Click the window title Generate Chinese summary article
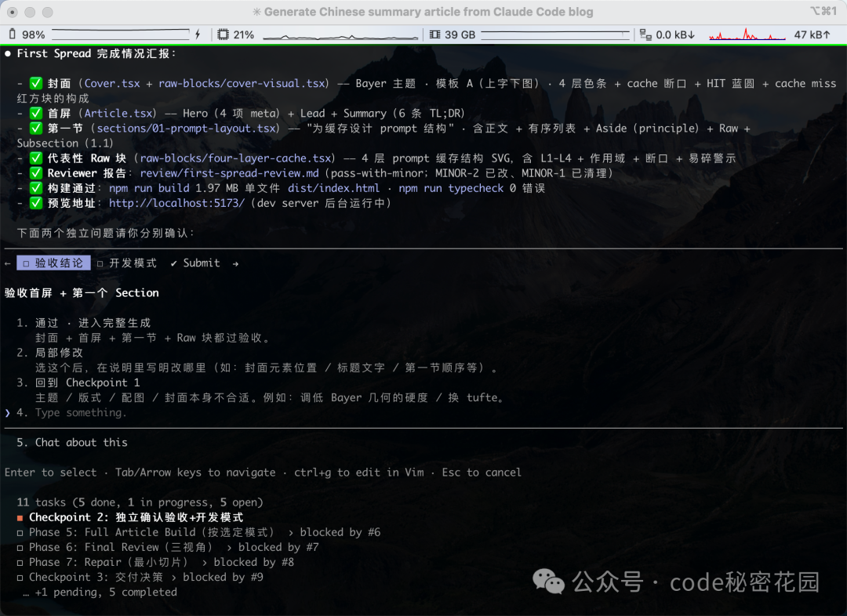Image resolution: width=847 pixels, height=616 pixels. point(428,12)
